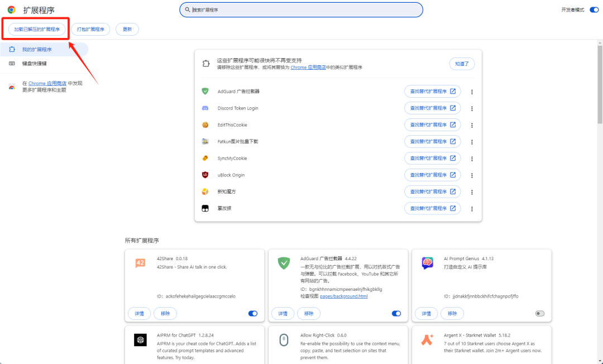Focus the 搜索扩展程序 search field

301,9
